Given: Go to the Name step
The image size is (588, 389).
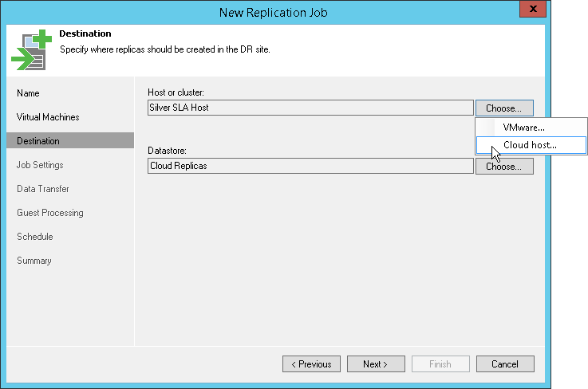Looking at the screenshot, I should (28, 93).
